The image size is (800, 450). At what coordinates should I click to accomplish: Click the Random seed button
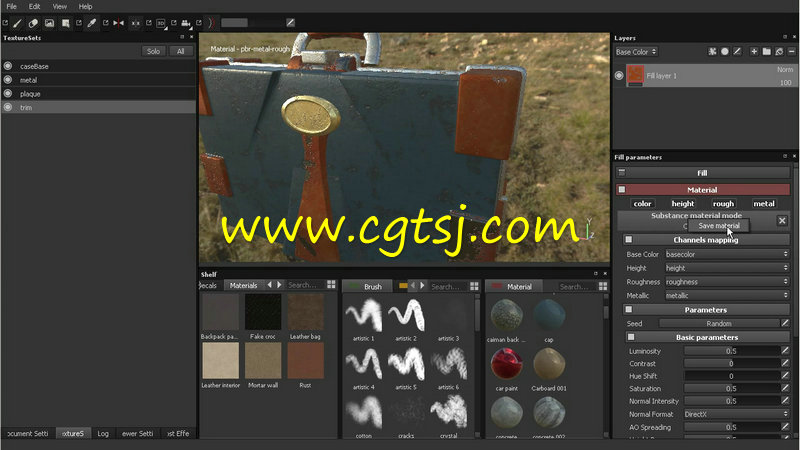click(x=719, y=323)
